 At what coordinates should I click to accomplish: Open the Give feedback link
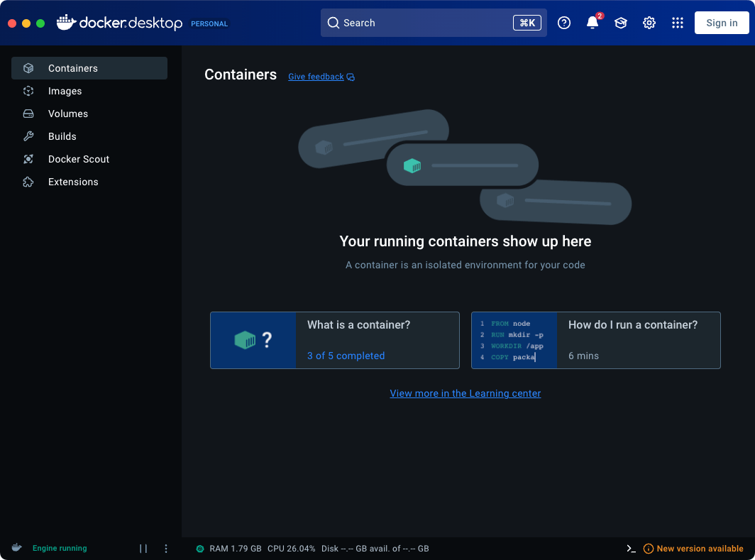(316, 77)
